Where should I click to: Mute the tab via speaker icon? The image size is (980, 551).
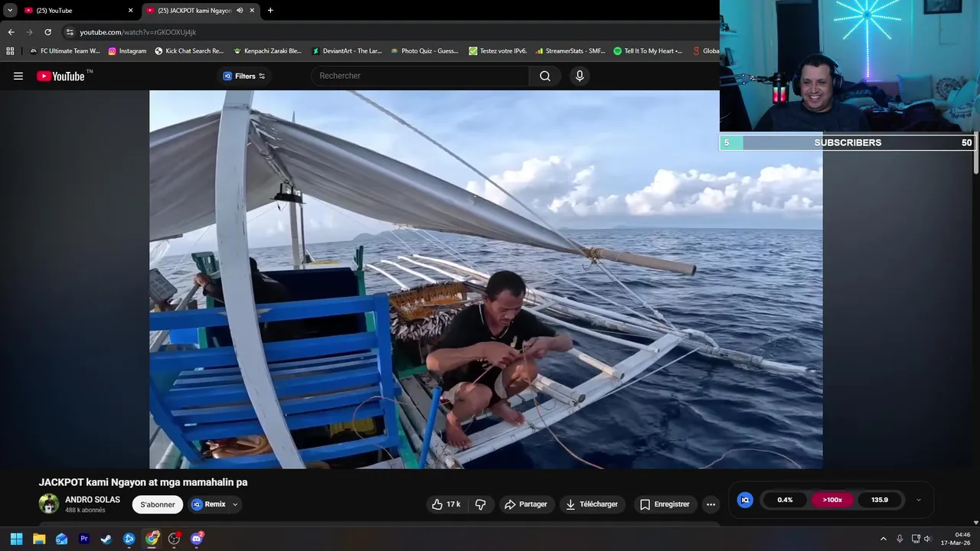coord(240,11)
